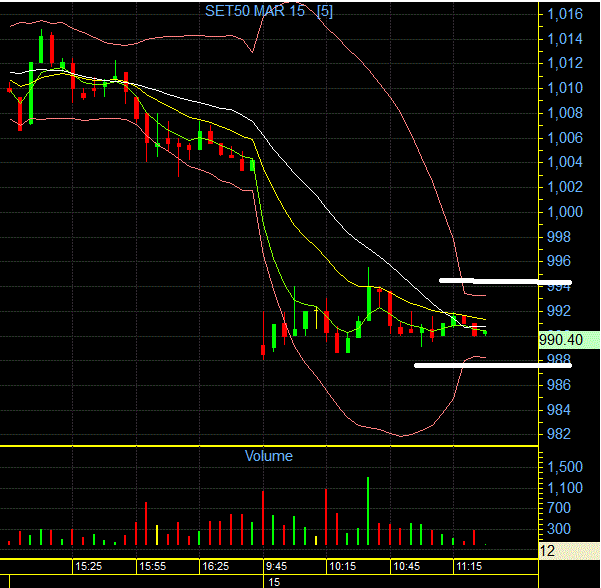Viewport: 601px width, 588px height.
Task: Click the 982 price axis label
Action: (559, 434)
